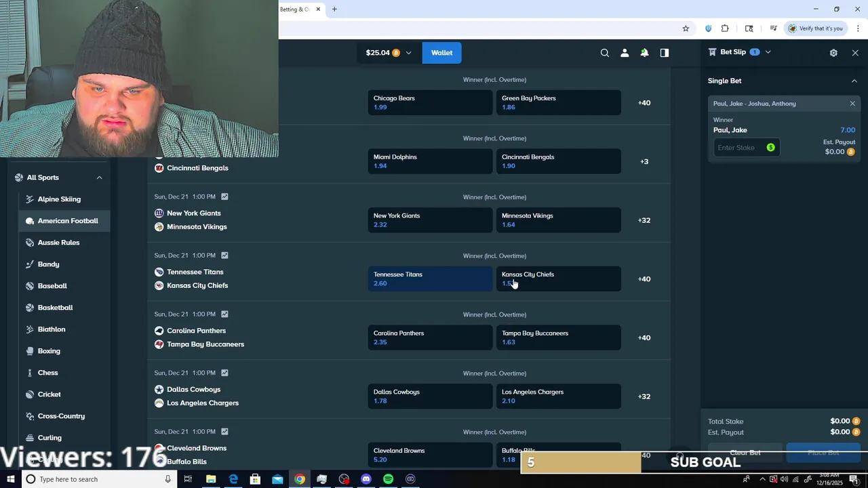Screen dimensions: 868x488
Task: Remove the Paul, Jake bet from slip
Action: pyautogui.click(x=852, y=104)
